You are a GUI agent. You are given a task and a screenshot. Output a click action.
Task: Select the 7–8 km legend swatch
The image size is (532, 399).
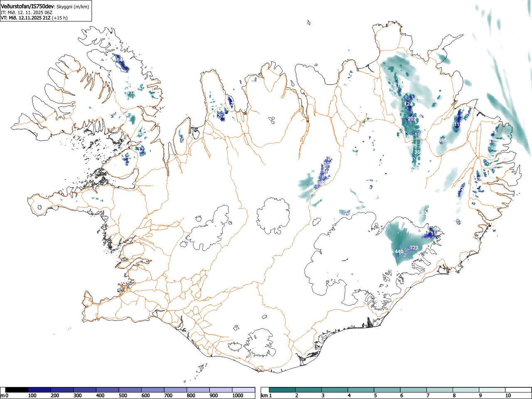pyautogui.click(x=439, y=390)
